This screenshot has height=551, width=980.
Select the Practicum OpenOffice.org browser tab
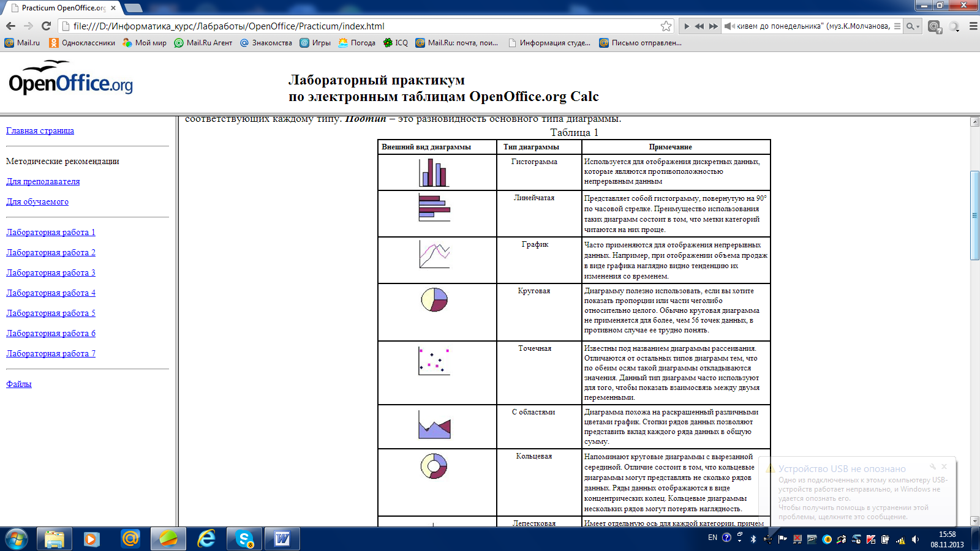pos(63,8)
